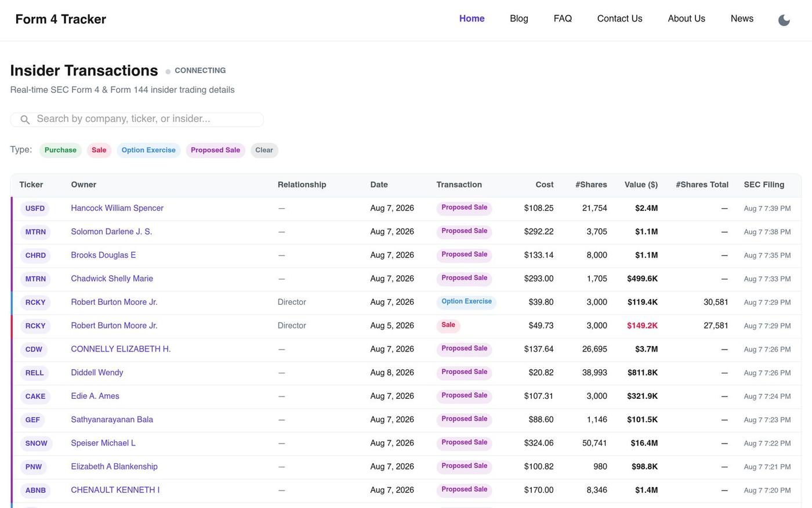Click the CHRD ticker badge
The height and width of the screenshot is (508, 812).
(x=35, y=255)
